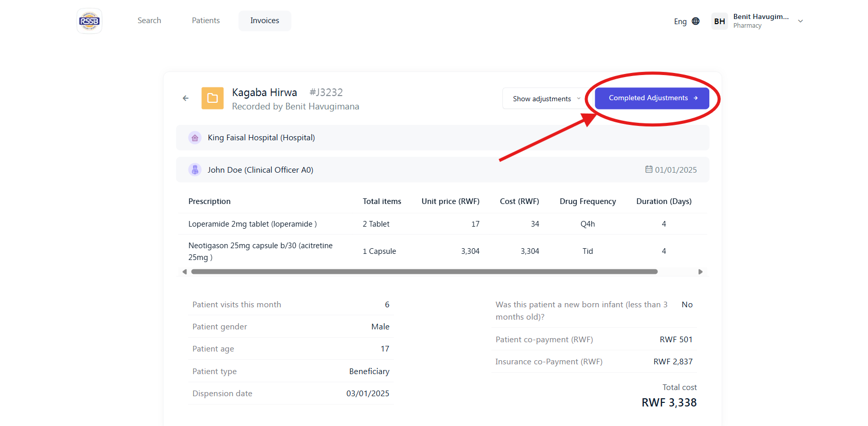Click Patient co-payment value RWF 501
This screenshot has height=426, width=868.
click(676, 340)
